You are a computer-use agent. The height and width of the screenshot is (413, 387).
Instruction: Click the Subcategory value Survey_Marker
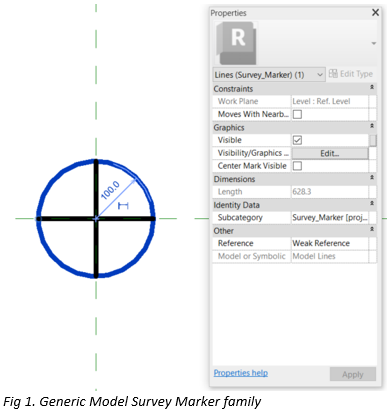(330, 218)
